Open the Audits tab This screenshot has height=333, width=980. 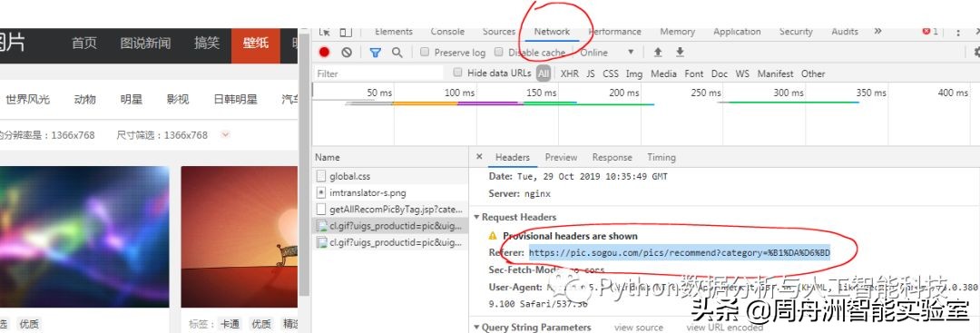click(845, 31)
